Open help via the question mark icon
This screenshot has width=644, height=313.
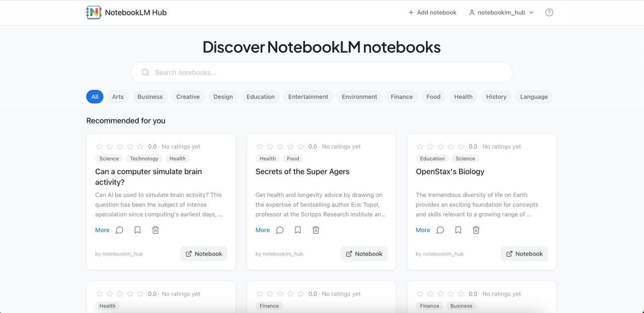click(549, 12)
